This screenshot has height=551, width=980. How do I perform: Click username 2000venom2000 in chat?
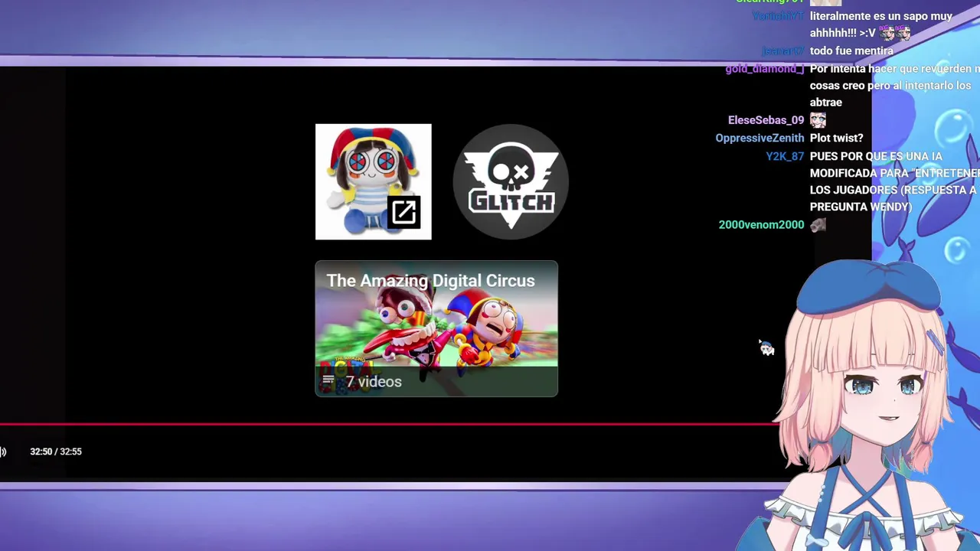pyautogui.click(x=761, y=225)
